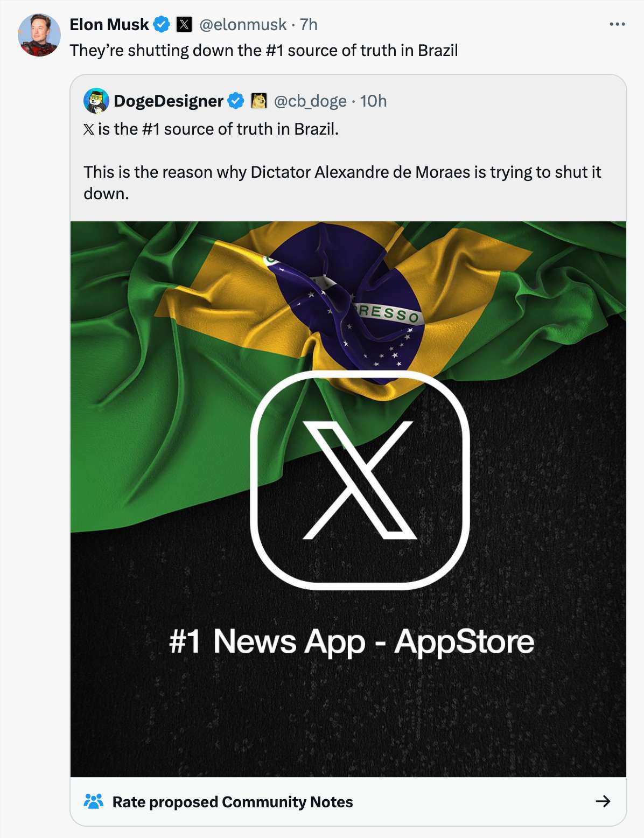The height and width of the screenshot is (838, 644).
Task: Click the 7h timestamp on the main post
Action: click(309, 24)
